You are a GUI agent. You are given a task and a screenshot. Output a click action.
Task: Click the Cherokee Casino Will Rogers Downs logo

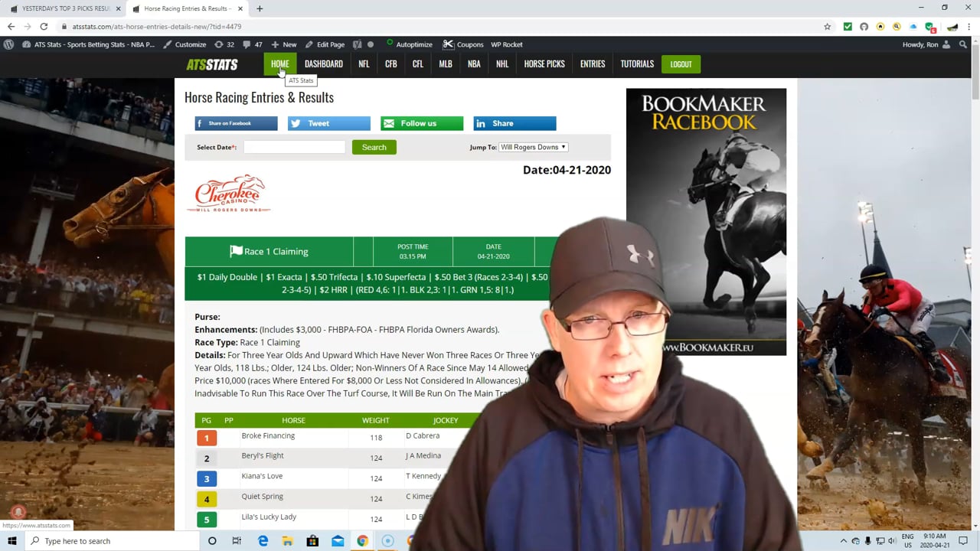[230, 194]
